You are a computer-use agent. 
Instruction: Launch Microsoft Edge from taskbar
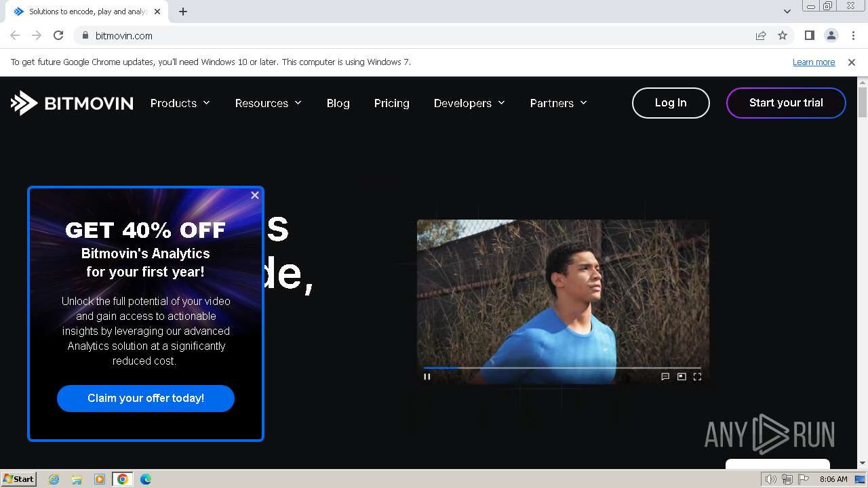[x=146, y=479]
